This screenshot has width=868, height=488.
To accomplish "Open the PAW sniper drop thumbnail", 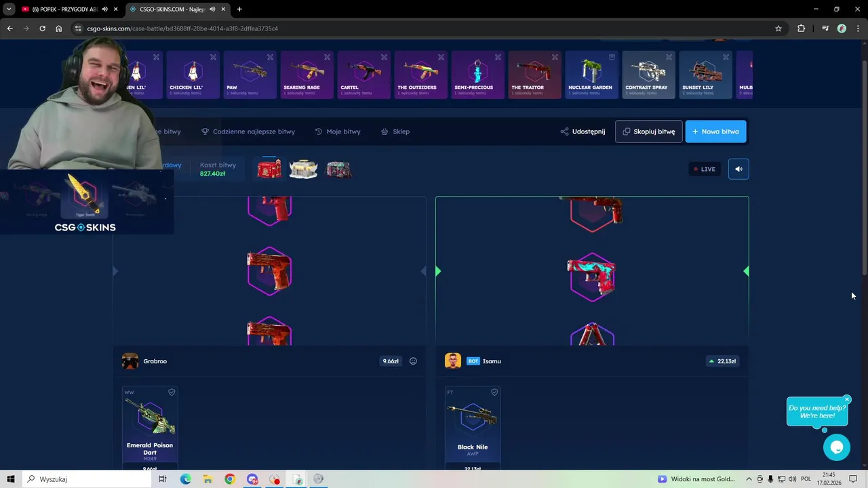I will click(x=250, y=75).
